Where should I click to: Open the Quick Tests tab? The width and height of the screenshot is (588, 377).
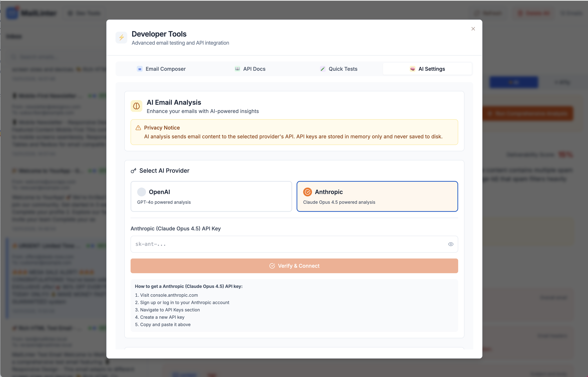tap(339, 69)
